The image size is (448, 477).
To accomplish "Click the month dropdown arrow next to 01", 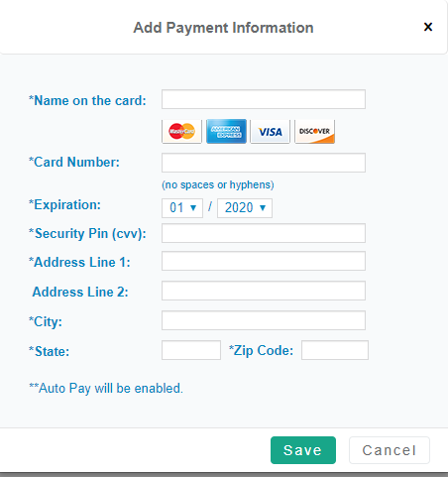I will tap(193, 208).
